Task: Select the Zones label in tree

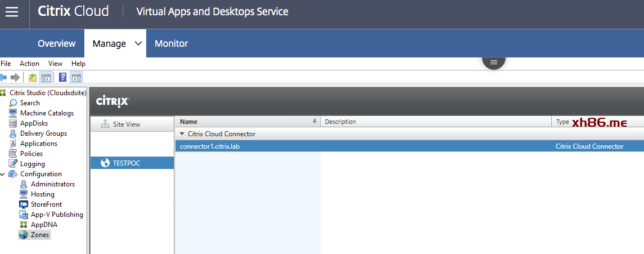Action: click(x=40, y=235)
